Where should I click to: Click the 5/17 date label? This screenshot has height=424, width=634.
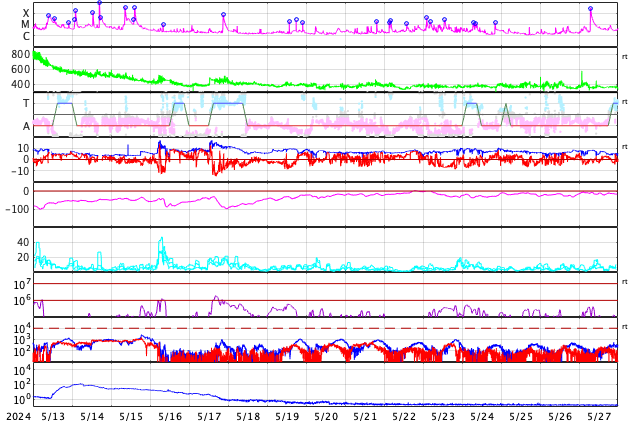pos(209,417)
